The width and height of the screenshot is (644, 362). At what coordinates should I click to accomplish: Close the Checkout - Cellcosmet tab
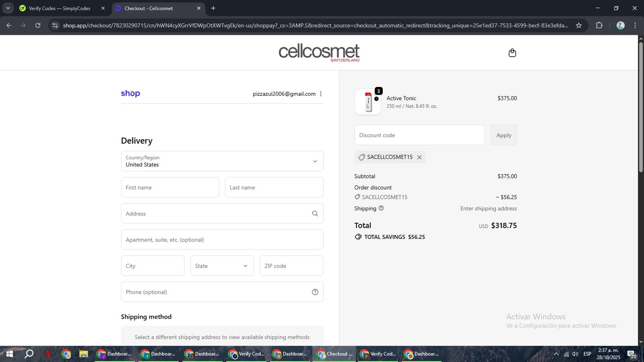point(199,8)
